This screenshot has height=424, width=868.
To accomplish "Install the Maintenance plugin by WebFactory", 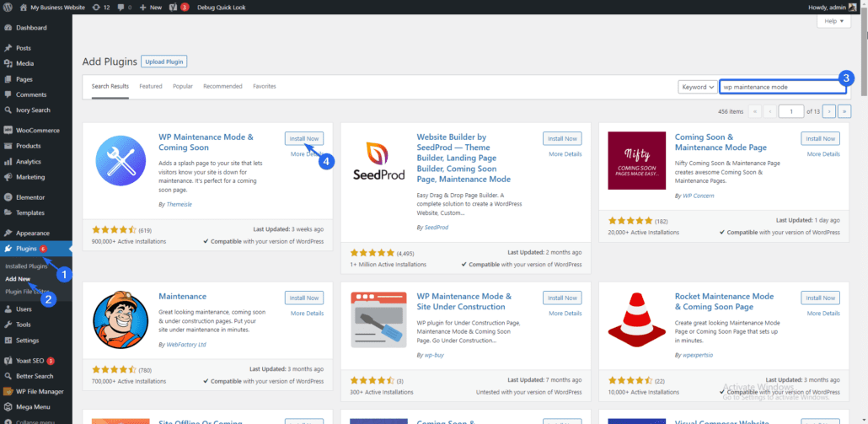I will pyautogui.click(x=304, y=298).
